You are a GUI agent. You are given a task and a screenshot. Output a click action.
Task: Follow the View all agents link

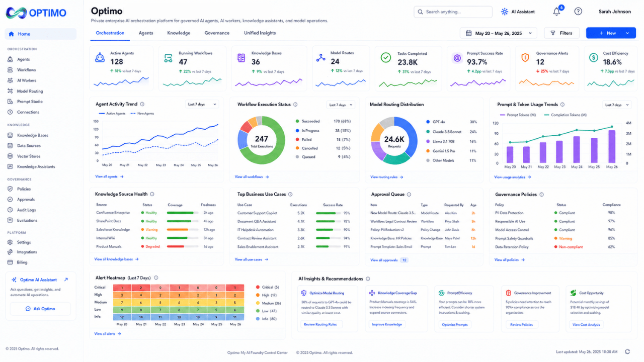[109, 176]
